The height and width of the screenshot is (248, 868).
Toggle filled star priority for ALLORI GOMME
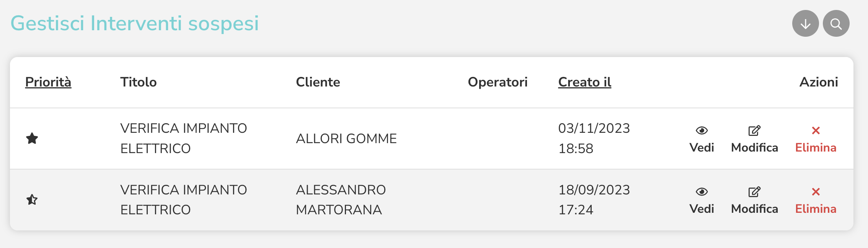pos(32,139)
